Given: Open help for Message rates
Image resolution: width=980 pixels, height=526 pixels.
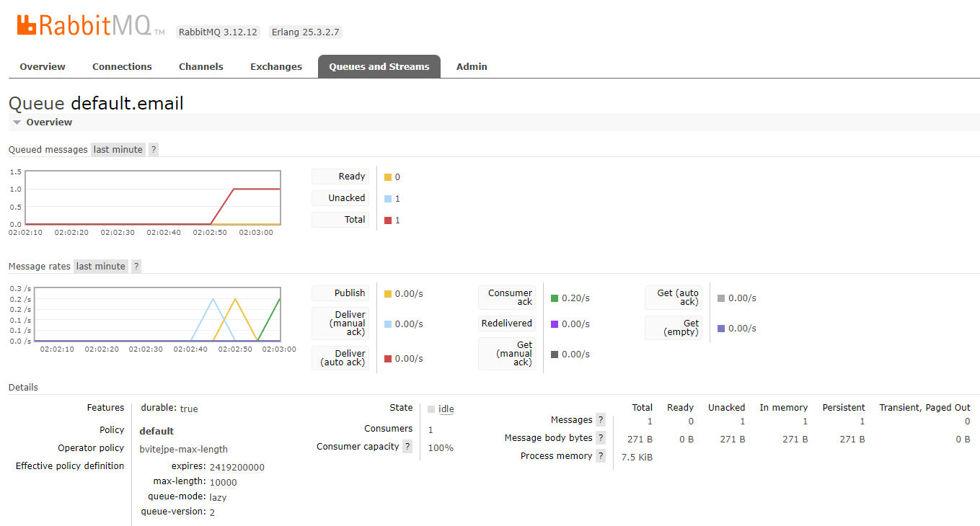Looking at the screenshot, I should coord(136,266).
